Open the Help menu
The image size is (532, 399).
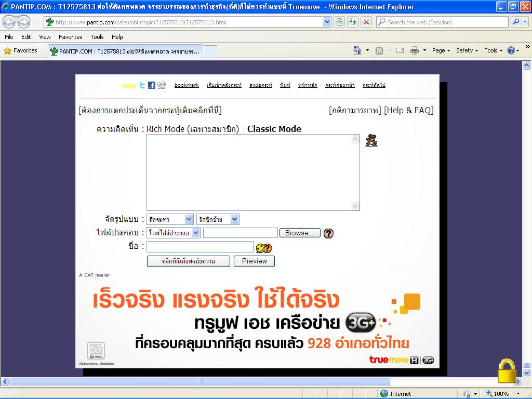tap(117, 37)
